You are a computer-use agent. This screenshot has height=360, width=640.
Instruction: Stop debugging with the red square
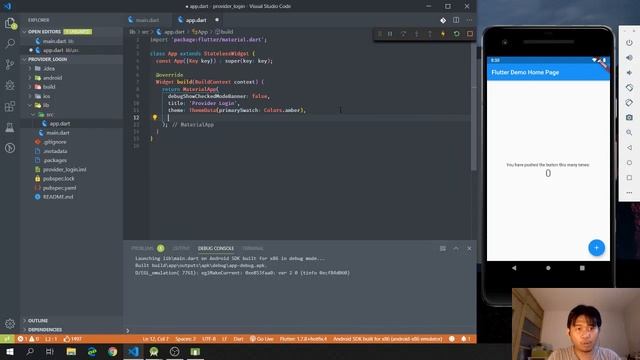470,34
